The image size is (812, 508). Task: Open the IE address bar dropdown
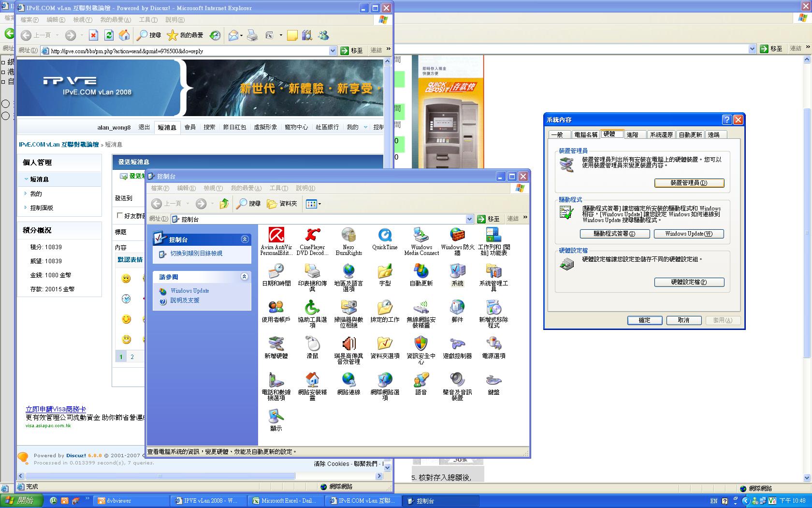[333, 51]
